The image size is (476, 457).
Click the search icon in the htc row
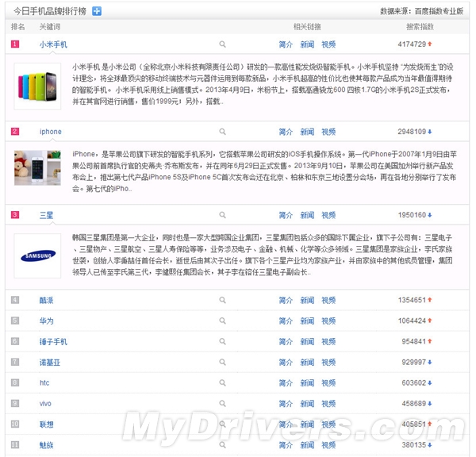[222, 382]
